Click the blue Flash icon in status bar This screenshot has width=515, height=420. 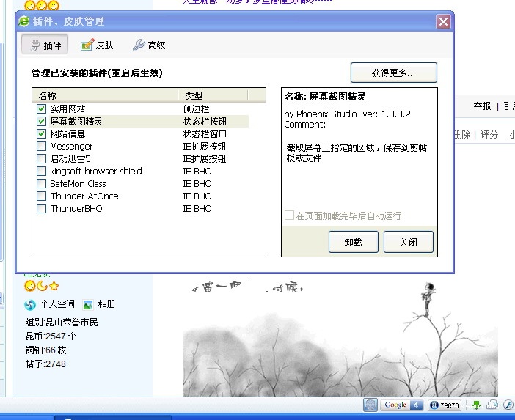(506, 405)
